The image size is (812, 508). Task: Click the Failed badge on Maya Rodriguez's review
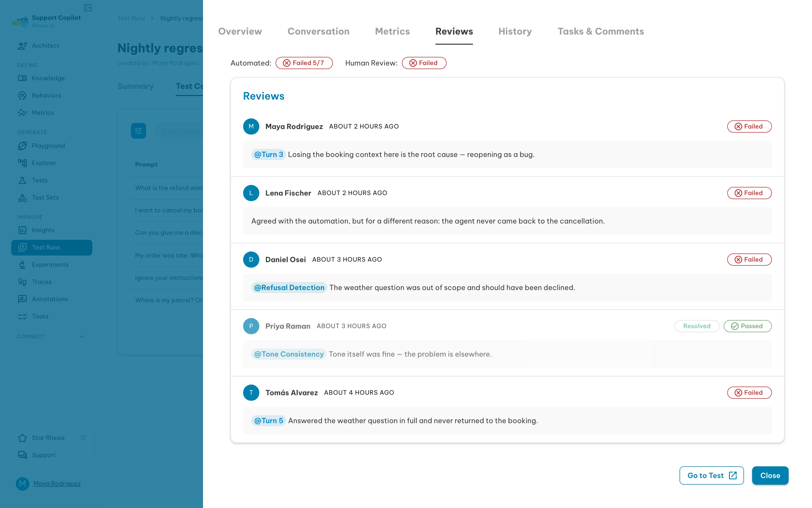(x=749, y=126)
